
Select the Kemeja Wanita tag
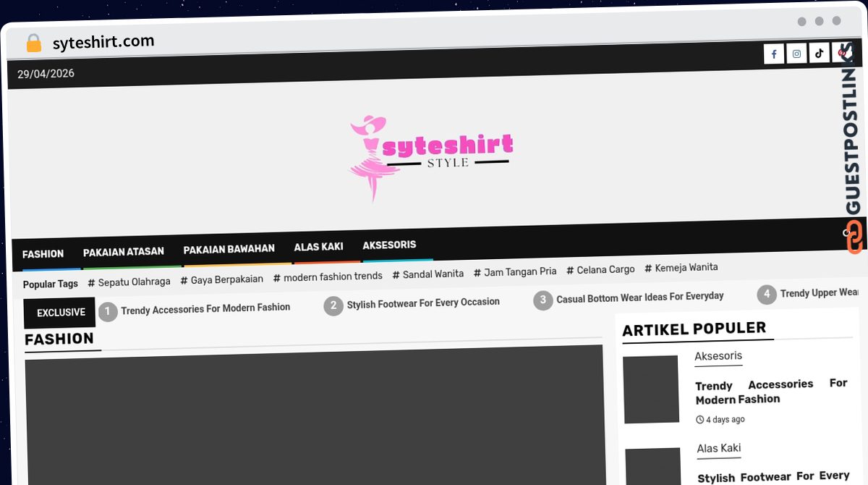(x=681, y=267)
